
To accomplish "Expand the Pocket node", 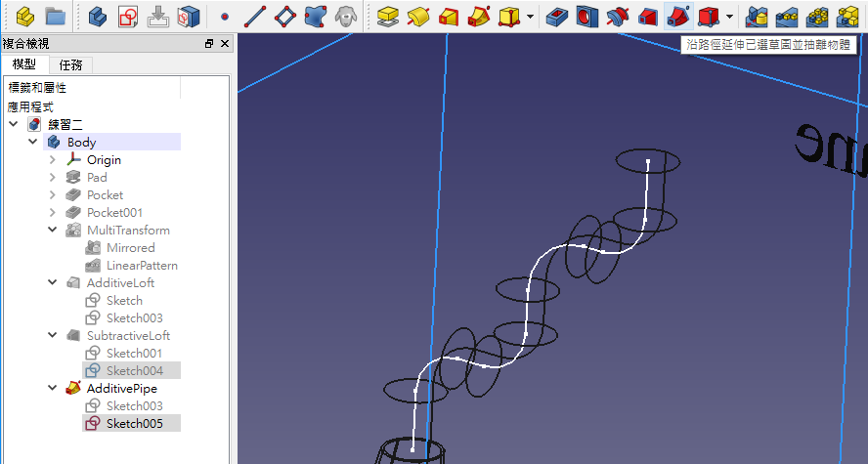I will [53, 195].
